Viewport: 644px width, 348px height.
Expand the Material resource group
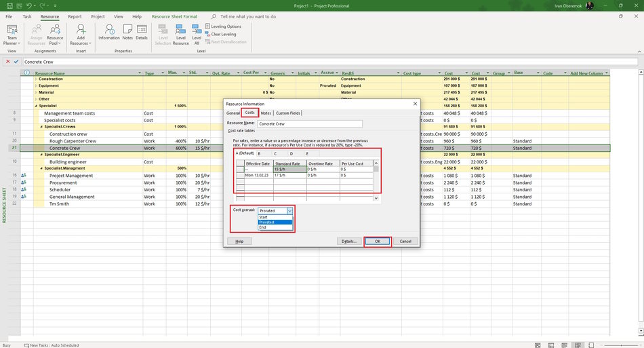point(36,92)
